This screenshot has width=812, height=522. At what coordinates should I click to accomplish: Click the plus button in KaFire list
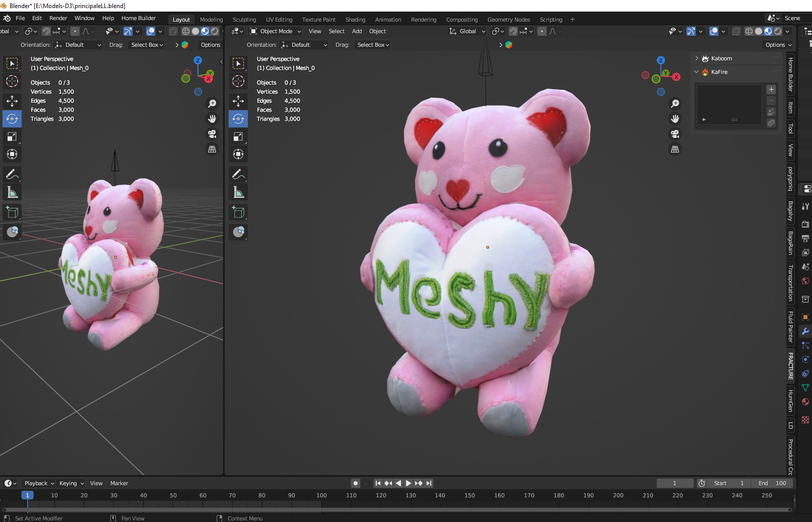pyautogui.click(x=771, y=90)
